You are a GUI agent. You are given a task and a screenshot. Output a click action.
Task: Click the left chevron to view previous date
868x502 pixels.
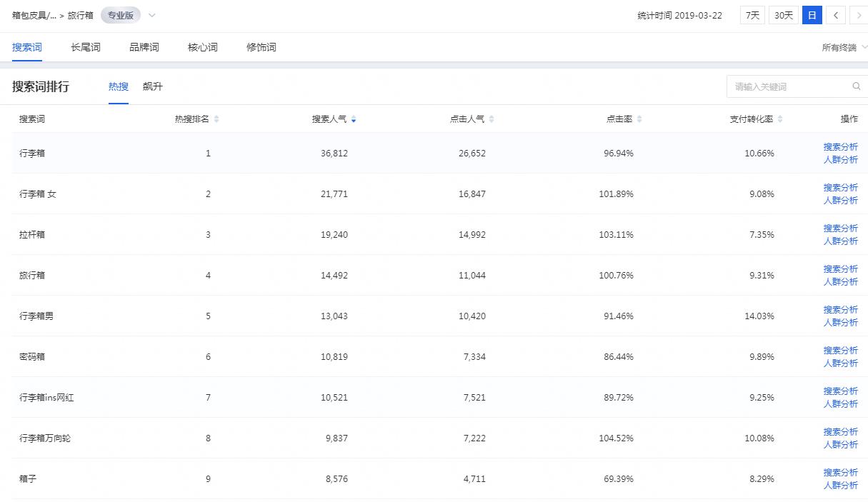coord(835,14)
